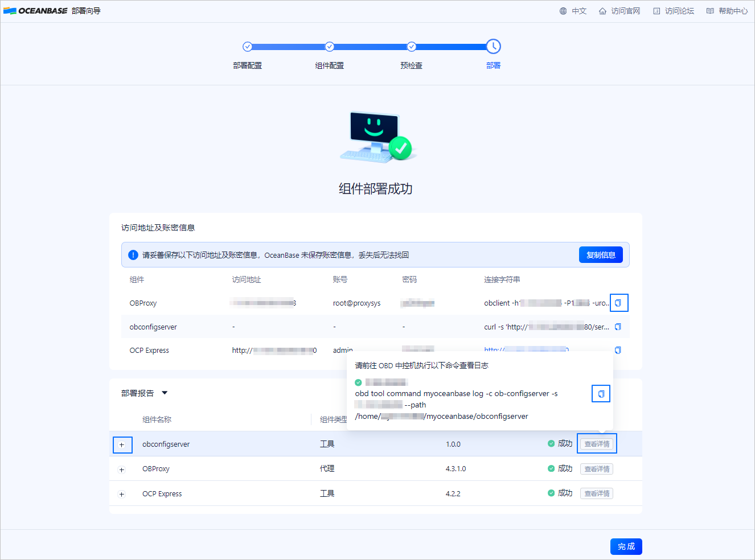Click the 连接字符串 column header

pyautogui.click(x=502, y=279)
